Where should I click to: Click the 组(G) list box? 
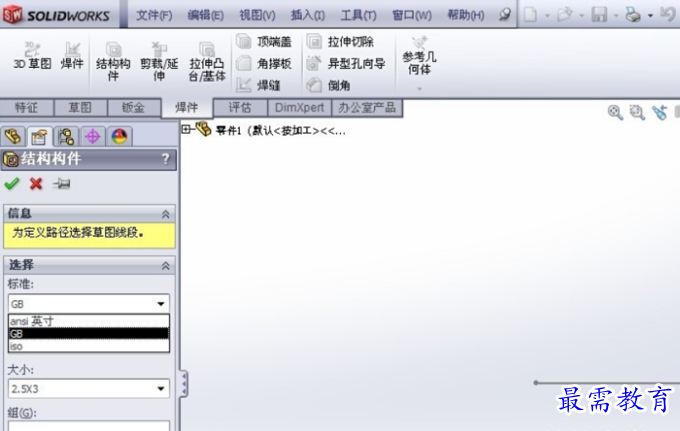tap(88, 426)
